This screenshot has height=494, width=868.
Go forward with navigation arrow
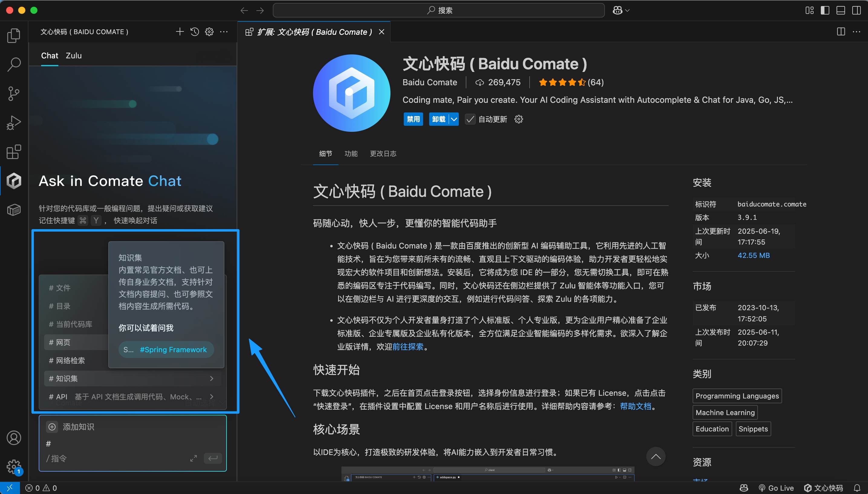[x=260, y=11]
